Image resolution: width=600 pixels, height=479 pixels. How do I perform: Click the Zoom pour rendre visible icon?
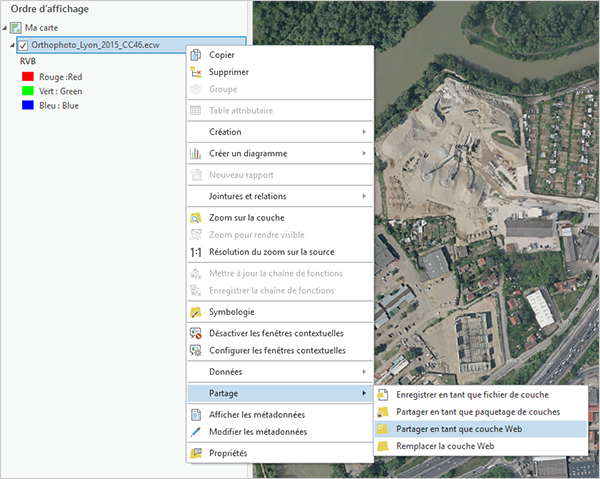[x=196, y=235]
